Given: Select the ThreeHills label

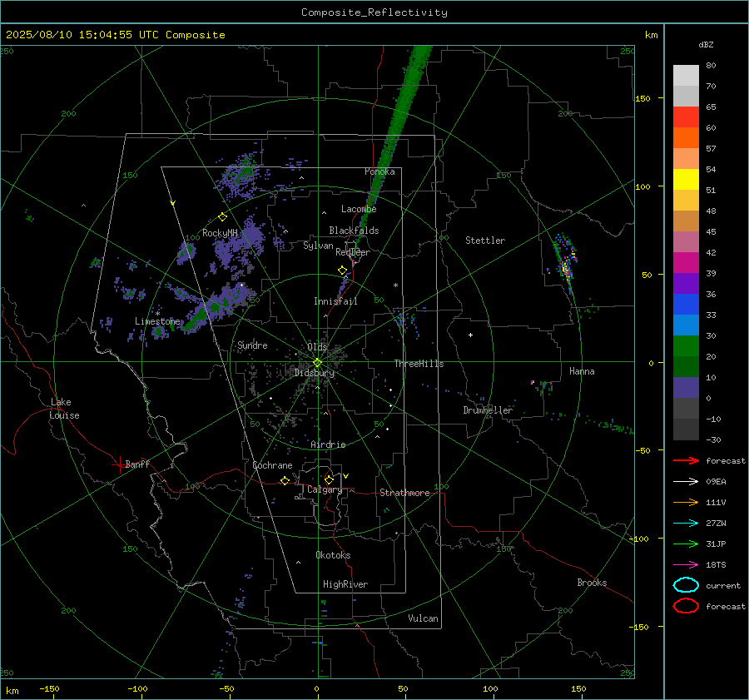Looking at the screenshot, I should pyautogui.click(x=419, y=364).
